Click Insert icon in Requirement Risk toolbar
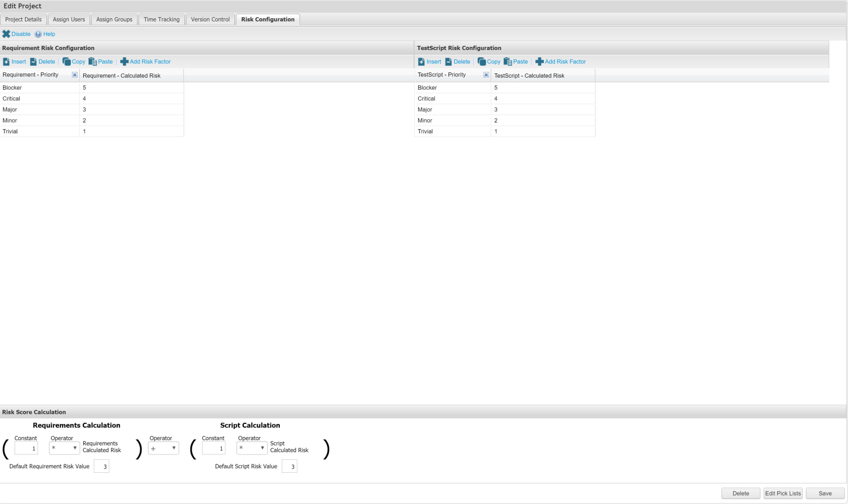 (x=6, y=61)
